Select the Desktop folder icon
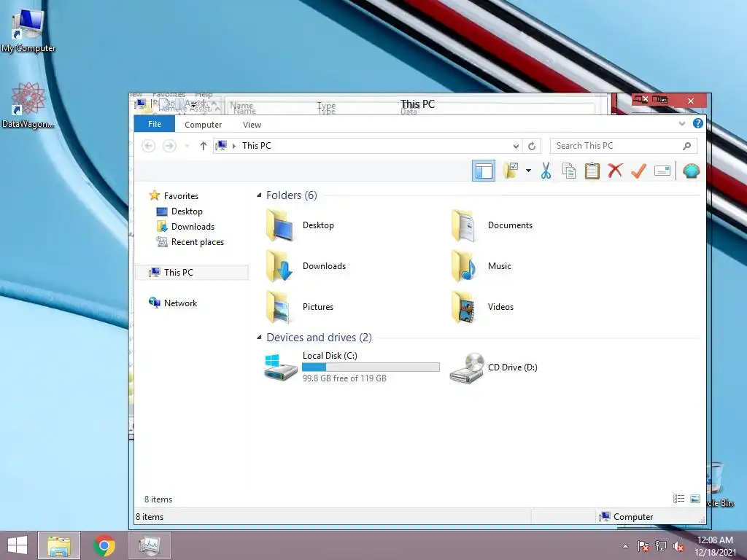The height and width of the screenshot is (560, 747). (x=279, y=225)
